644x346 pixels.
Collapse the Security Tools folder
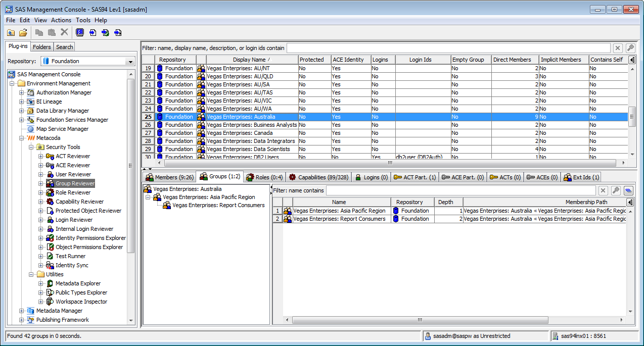point(31,147)
